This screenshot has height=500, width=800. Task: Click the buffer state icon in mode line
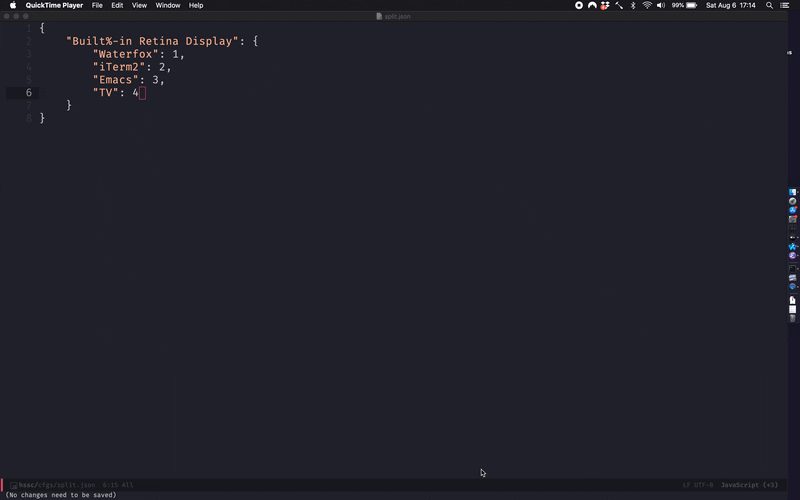pyautogui.click(x=13, y=485)
